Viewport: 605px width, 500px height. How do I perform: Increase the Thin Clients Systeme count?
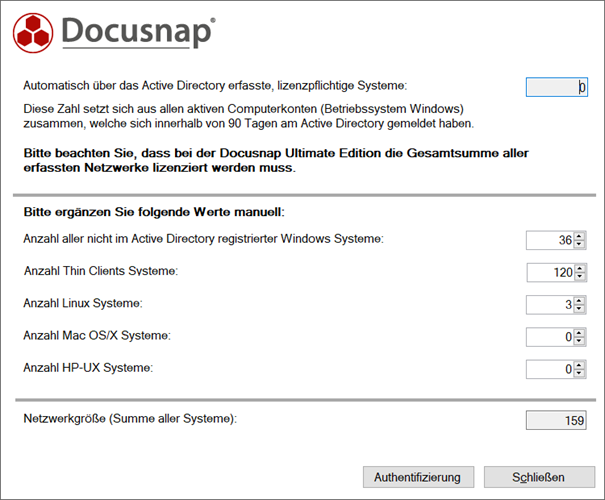point(580,269)
